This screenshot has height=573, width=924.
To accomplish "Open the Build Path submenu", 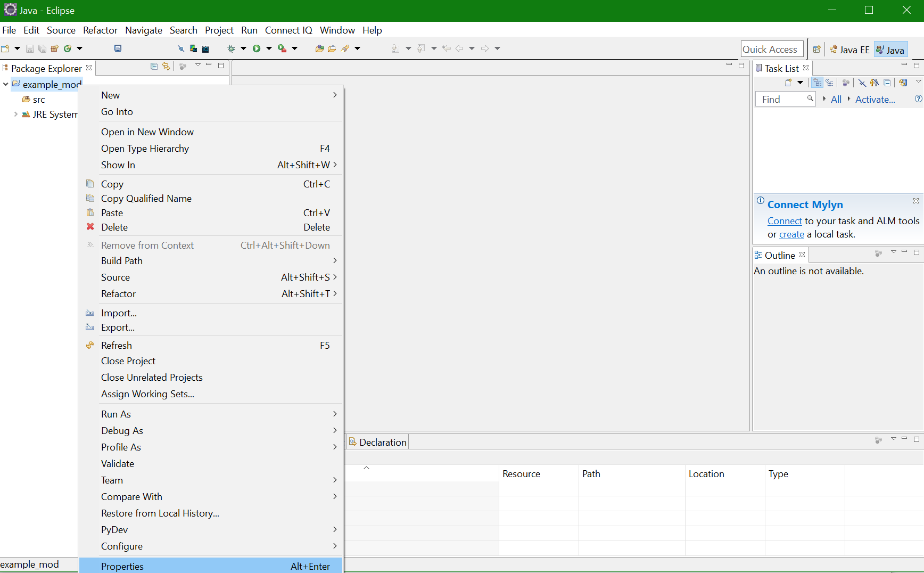I will 211,261.
